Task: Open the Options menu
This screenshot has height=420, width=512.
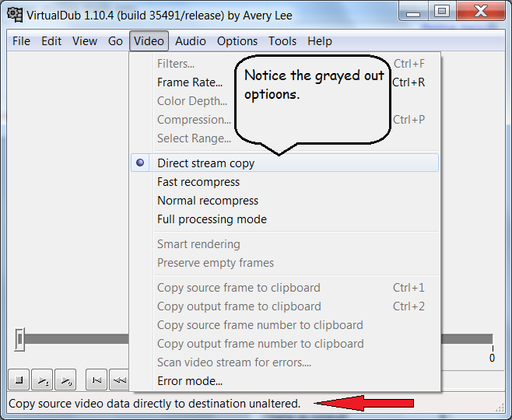Action: pyautogui.click(x=237, y=41)
